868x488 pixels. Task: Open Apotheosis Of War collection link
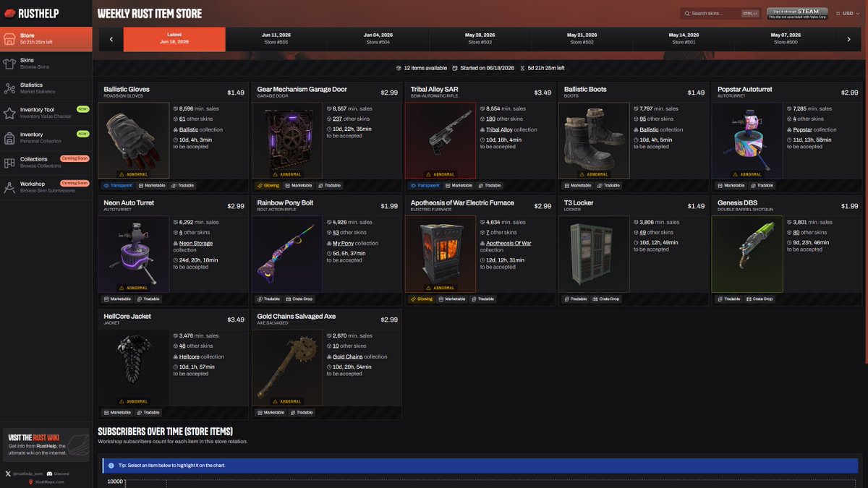click(509, 243)
